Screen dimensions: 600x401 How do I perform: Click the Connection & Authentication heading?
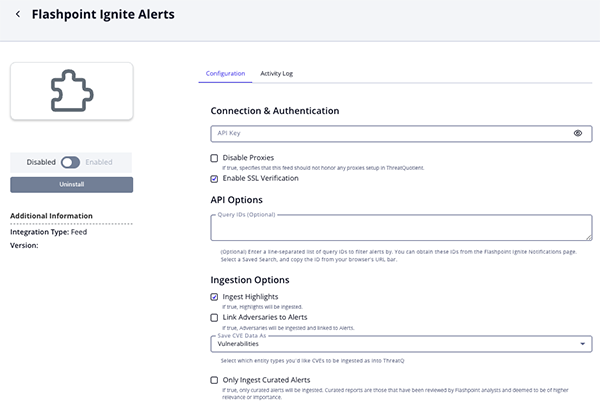[x=275, y=111]
